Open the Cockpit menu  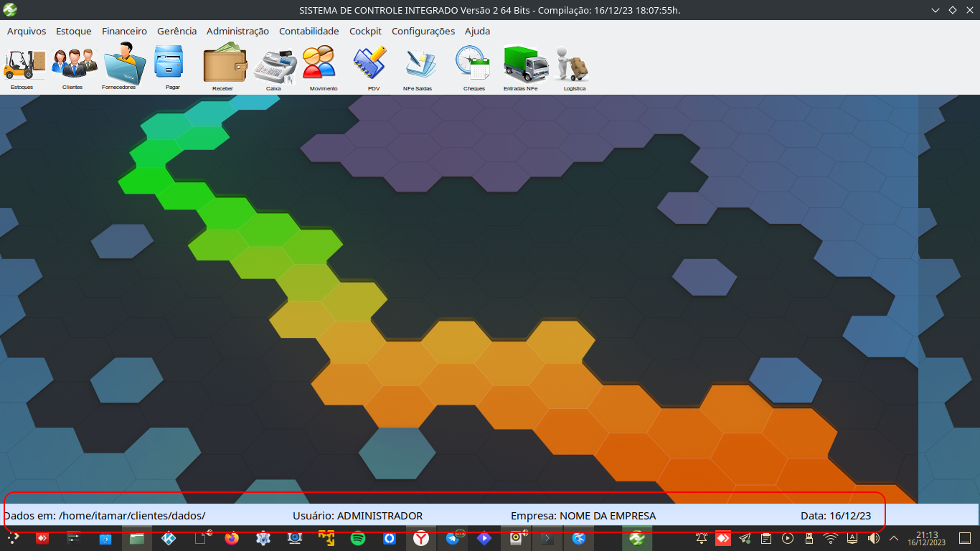(x=365, y=31)
